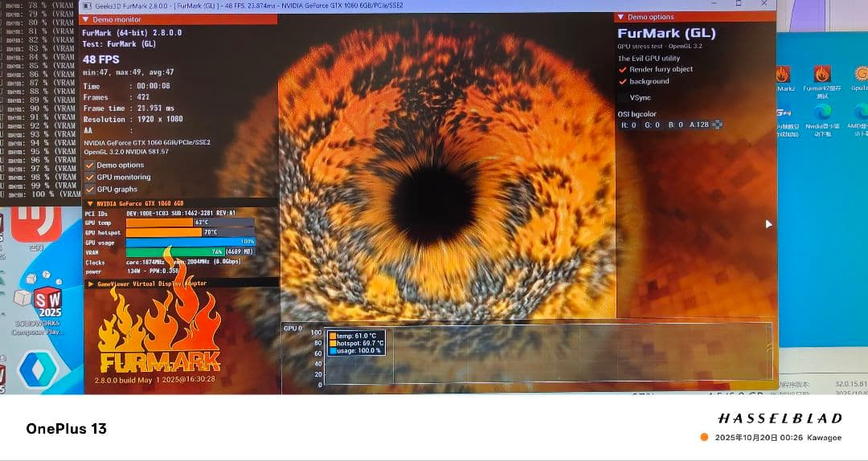The width and height of the screenshot is (868, 461).
Task: Uncheck the Demo options checkbox
Action: pyautogui.click(x=90, y=165)
